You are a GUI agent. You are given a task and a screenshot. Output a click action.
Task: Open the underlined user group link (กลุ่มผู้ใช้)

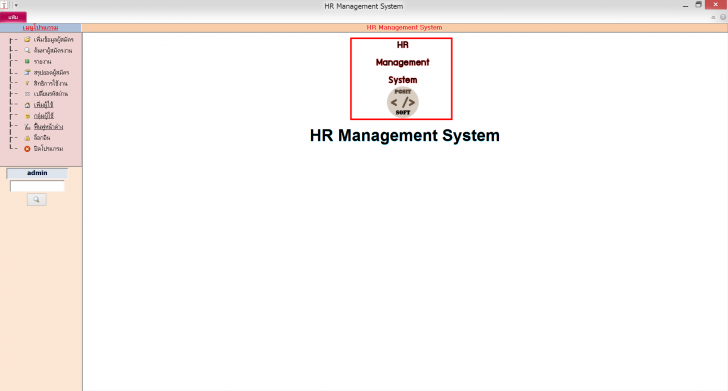[44, 116]
